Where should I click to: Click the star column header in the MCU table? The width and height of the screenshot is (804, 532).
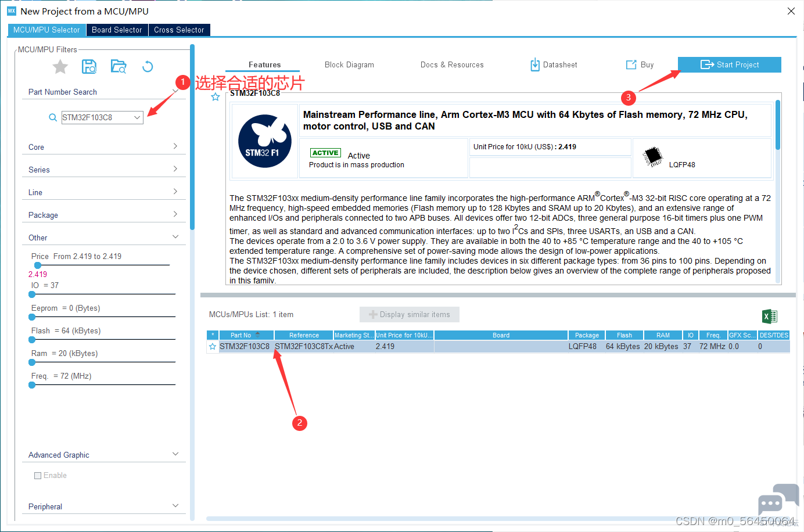(213, 335)
